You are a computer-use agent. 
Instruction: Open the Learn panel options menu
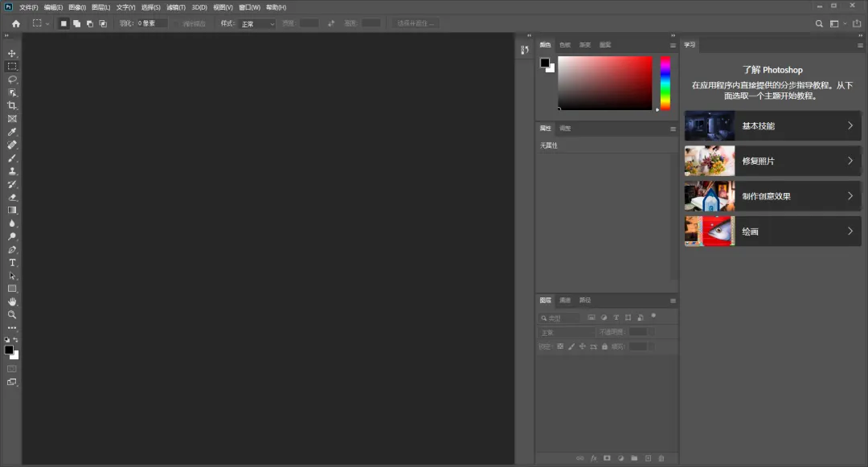(860, 45)
